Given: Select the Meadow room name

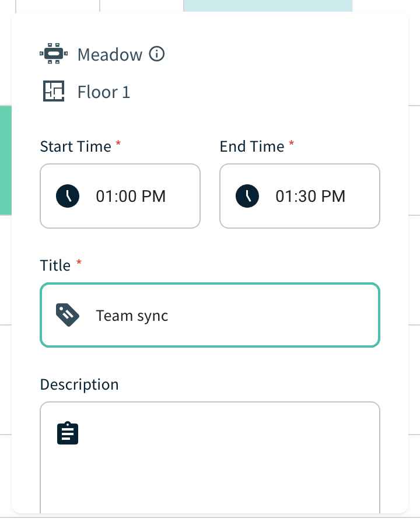Looking at the screenshot, I should coord(110,54).
